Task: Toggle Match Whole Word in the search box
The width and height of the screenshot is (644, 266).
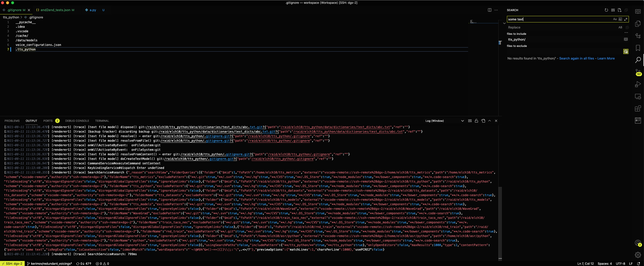Action: (620, 19)
